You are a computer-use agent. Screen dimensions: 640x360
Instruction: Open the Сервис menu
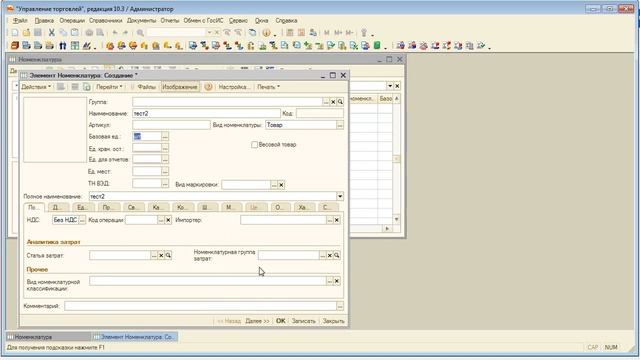click(x=238, y=20)
